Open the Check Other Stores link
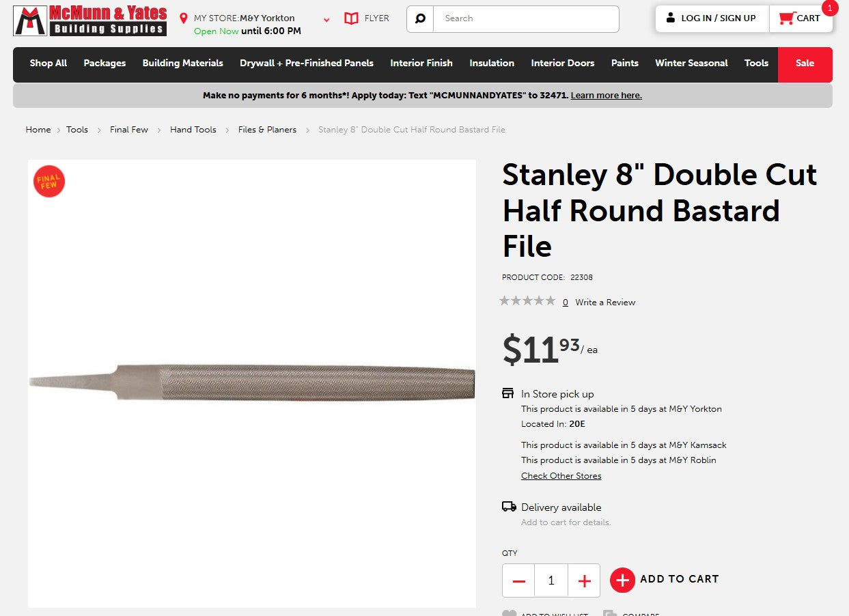The width and height of the screenshot is (849, 616). tap(561, 475)
